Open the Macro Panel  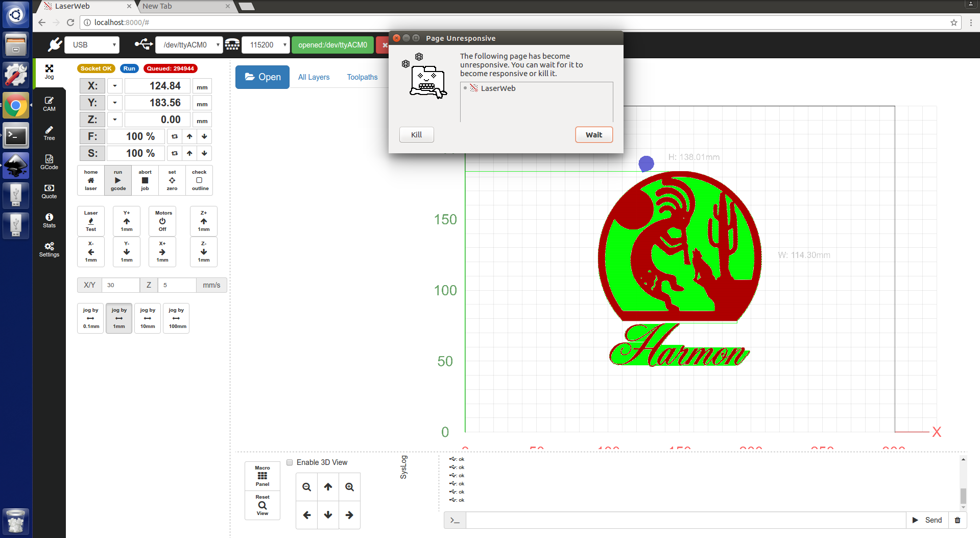point(262,476)
